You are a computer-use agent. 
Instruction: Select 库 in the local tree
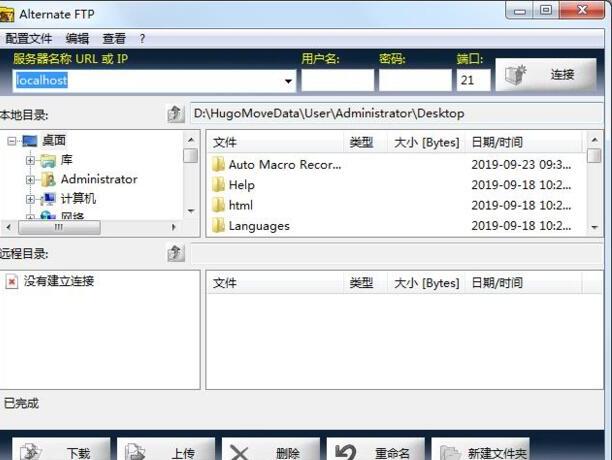67,160
